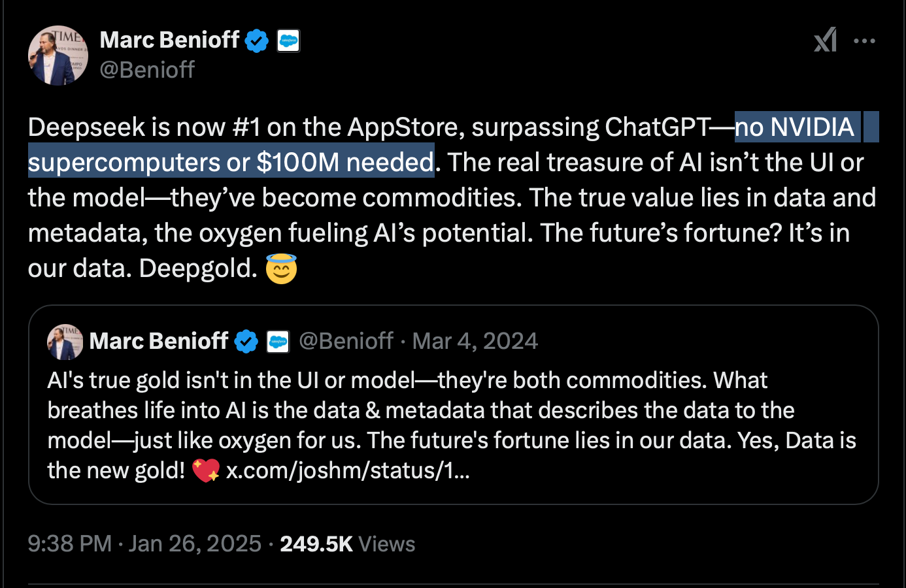
Task: Open the Marc Benioff display name in the header
Action: 169,41
